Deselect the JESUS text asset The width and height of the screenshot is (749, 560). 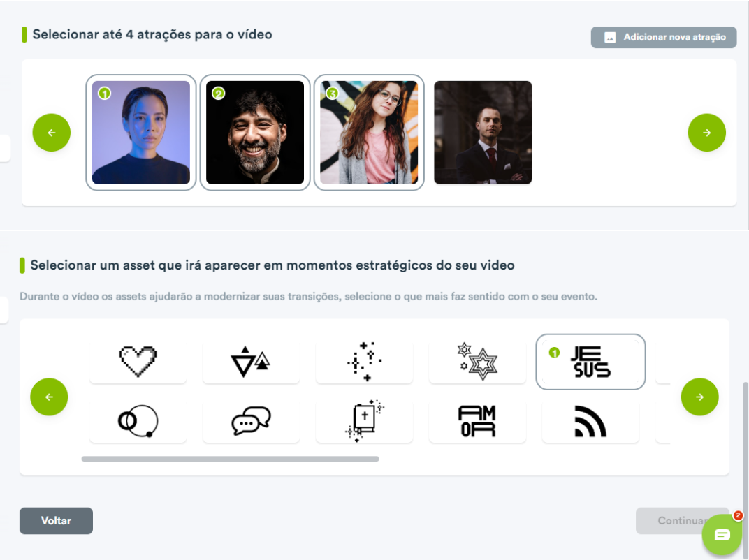point(590,362)
